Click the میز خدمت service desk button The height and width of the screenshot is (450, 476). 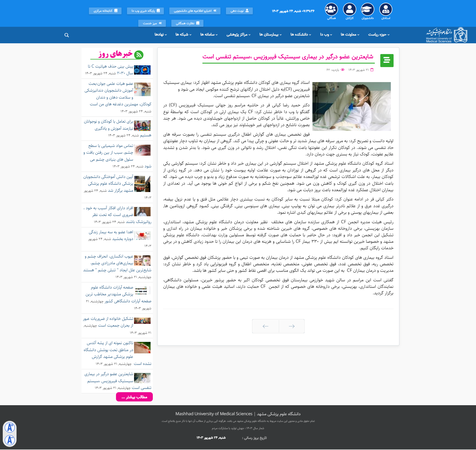[152, 23]
